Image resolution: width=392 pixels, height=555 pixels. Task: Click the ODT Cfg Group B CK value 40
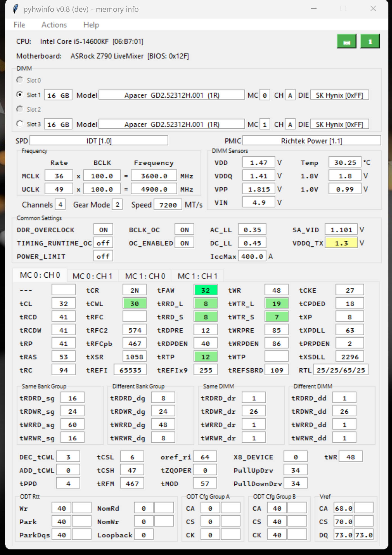277,535
